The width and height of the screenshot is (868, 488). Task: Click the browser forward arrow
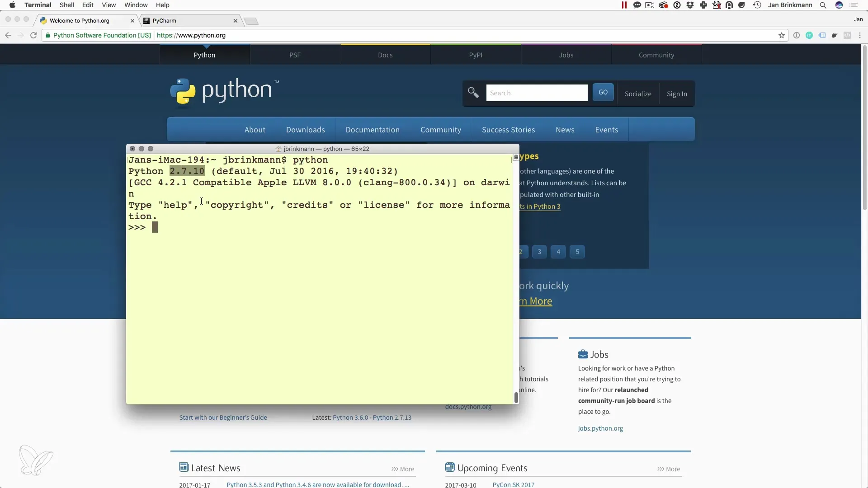point(20,35)
